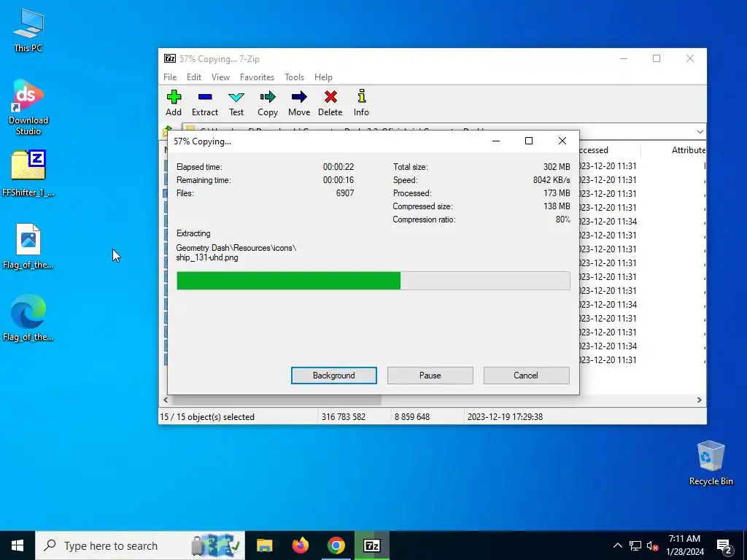Click the 8042 KB/s speed value
This screenshot has width=747, height=560.
click(551, 180)
